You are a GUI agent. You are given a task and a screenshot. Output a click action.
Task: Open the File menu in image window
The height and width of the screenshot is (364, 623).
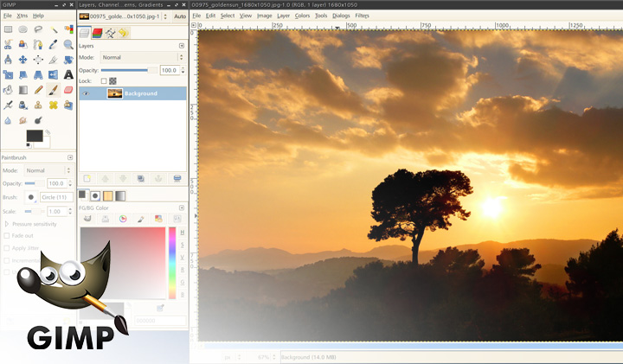pos(196,16)
